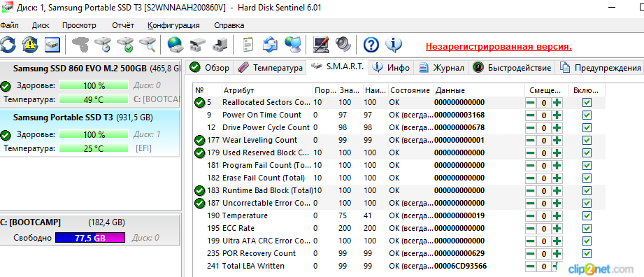Image resolution: width=644 pixels, height=277 pixels.
Task: Click the greyed-out disk map toolbar icon
Action: (x=80, y=44)
